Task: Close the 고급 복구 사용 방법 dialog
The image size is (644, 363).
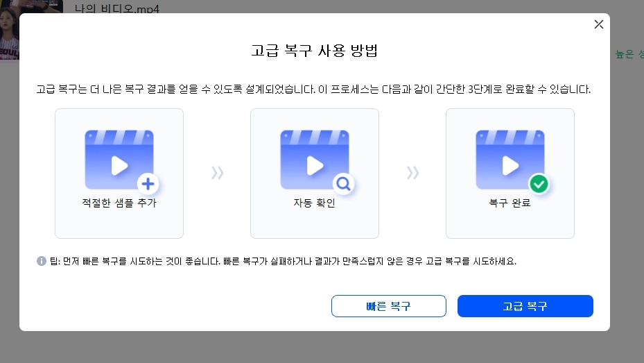Action: 598,24
